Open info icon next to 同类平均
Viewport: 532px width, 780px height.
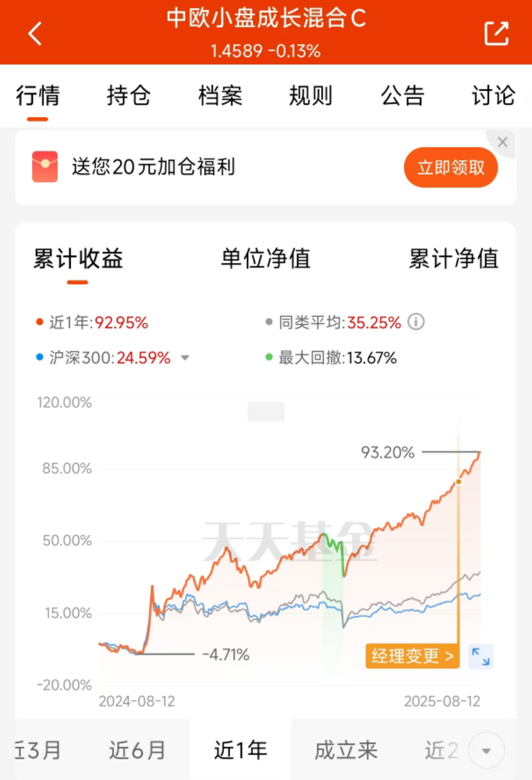click(416, 322)
